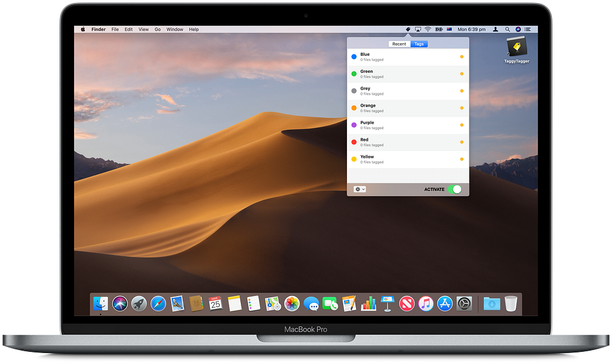612x364 pixels.
Task: Toggle the yellow status dot on Red row
Action: (462, 142)
